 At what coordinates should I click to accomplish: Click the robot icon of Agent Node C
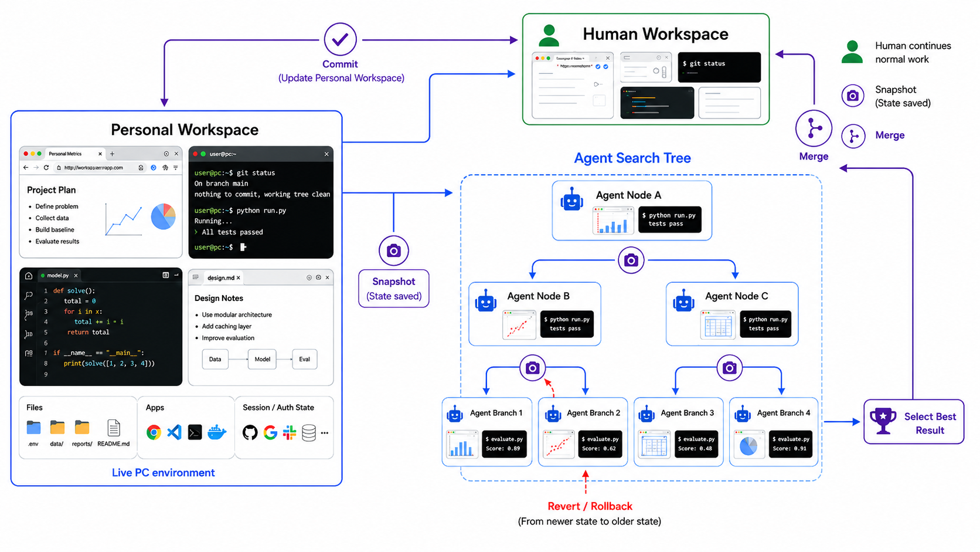683,302
